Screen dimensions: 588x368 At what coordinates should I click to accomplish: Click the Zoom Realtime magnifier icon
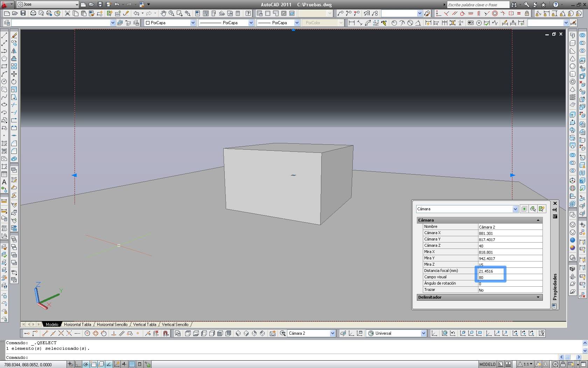tap(171, 13)
